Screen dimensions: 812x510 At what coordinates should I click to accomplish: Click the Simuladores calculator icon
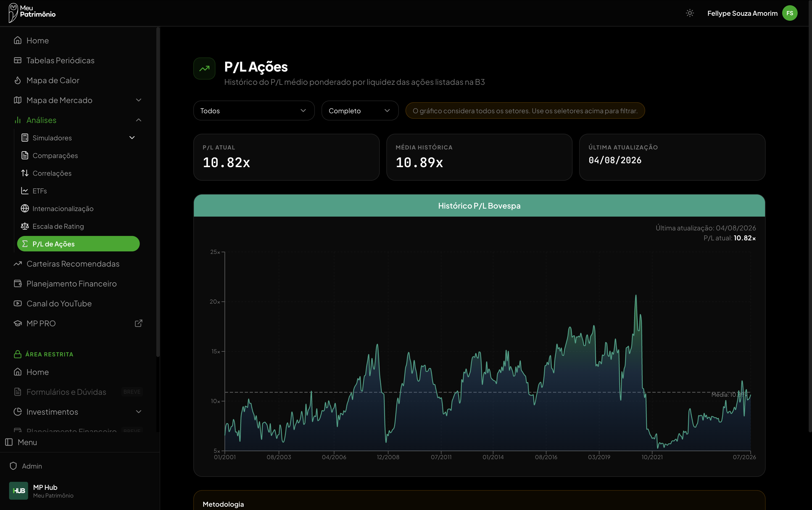pyautogui.click(x=25, y=138)
